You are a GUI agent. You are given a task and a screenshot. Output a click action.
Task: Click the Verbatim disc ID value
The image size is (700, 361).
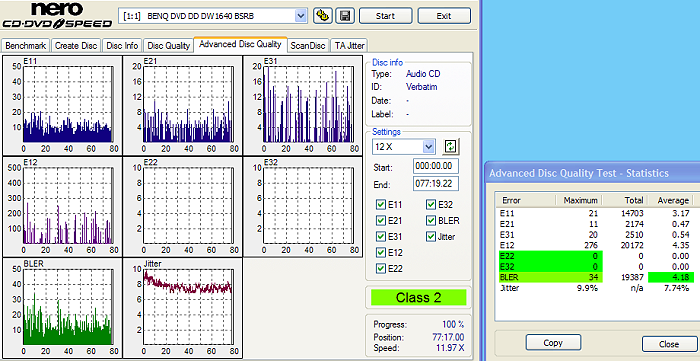click(421, 87)
